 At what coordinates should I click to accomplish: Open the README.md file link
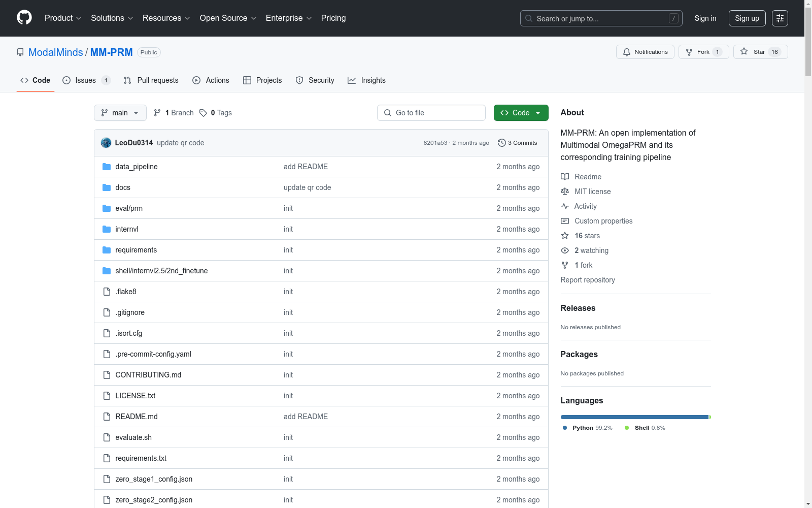(x=137, y=417)
